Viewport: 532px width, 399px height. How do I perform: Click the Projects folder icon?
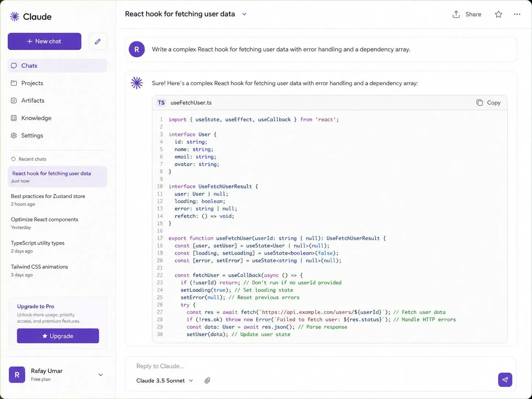tap(14, 83)
